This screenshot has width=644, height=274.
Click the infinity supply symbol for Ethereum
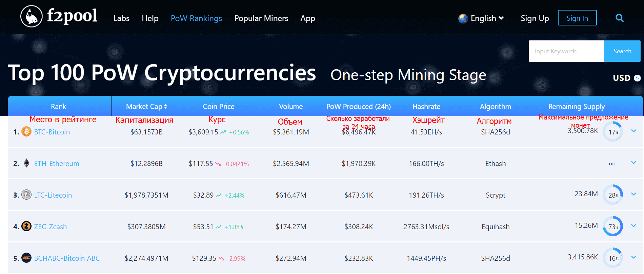(612, 164)
